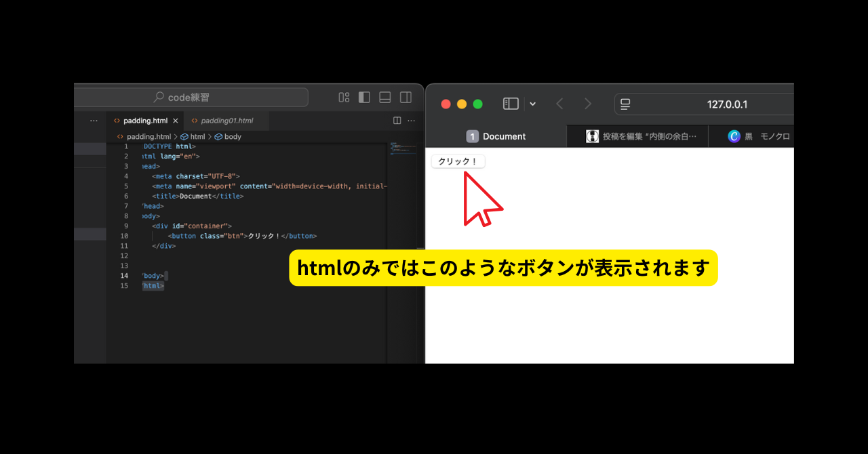Click the VS Code command center search box
Screen dimensions: 868x454
pos(191,97)
